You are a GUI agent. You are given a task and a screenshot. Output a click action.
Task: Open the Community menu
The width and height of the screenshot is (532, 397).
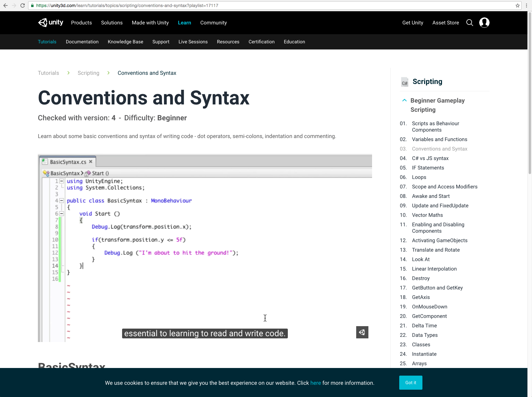pyautogui.click(x=213, y=23)
